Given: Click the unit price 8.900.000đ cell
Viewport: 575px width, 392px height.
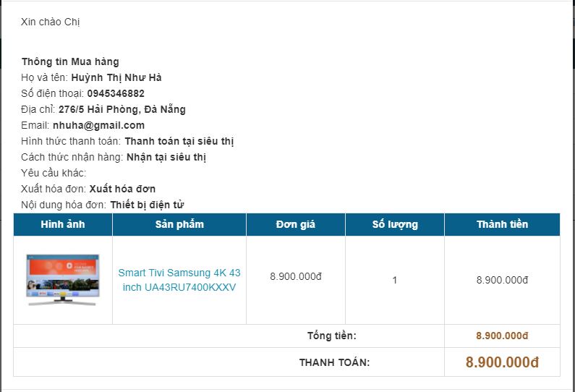Looking at the screenshot, I should pos(296,276).
